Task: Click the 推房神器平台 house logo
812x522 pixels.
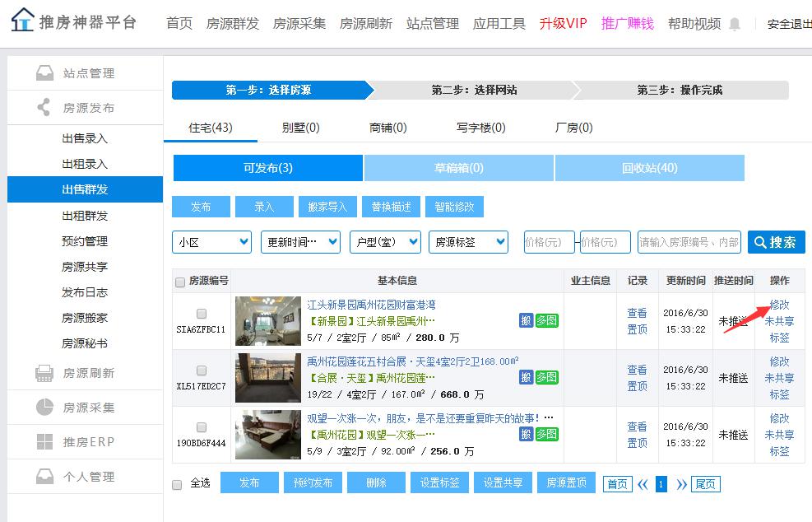Action: coord(23,21)
